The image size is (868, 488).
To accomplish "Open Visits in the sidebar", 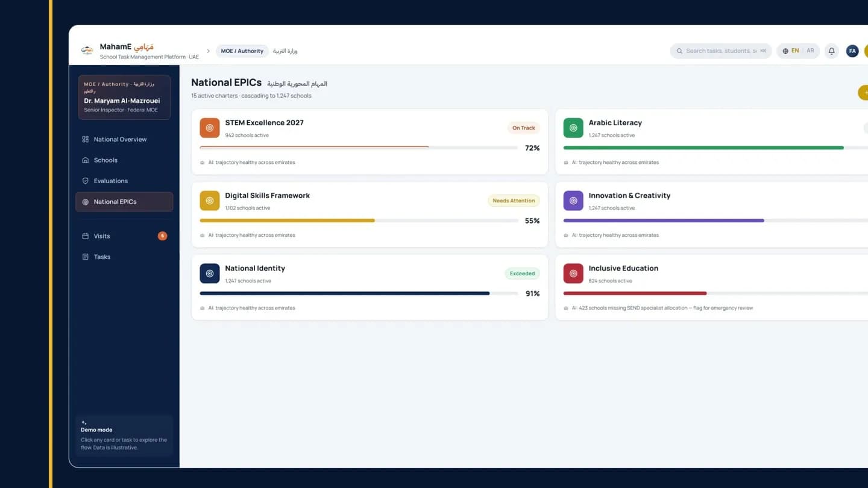I will 124,236.
